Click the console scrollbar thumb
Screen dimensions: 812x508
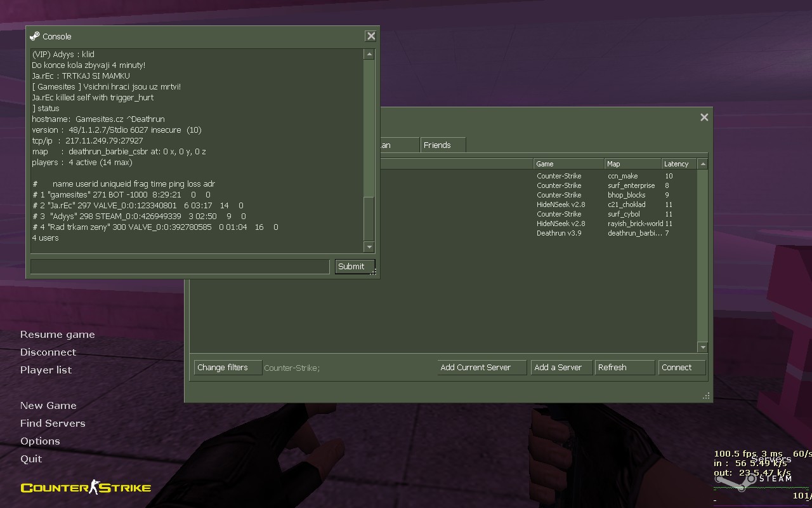pos(369,218)
